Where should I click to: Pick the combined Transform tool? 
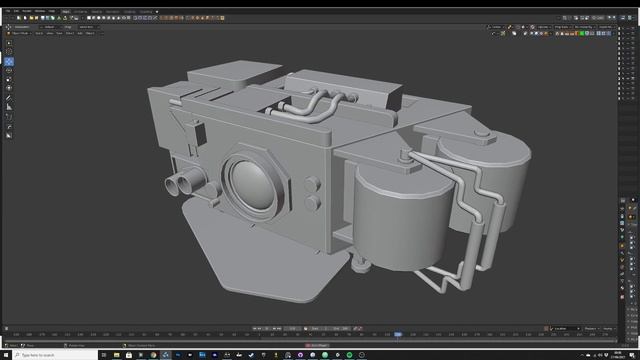point(9,88)
